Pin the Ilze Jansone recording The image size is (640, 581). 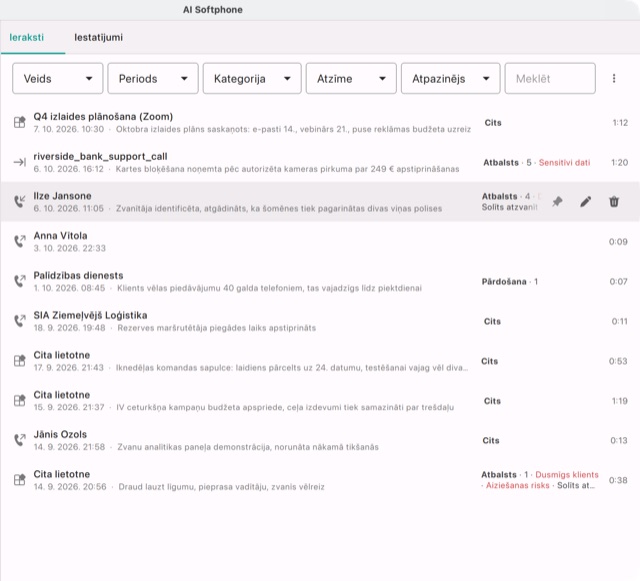(557, 201)
